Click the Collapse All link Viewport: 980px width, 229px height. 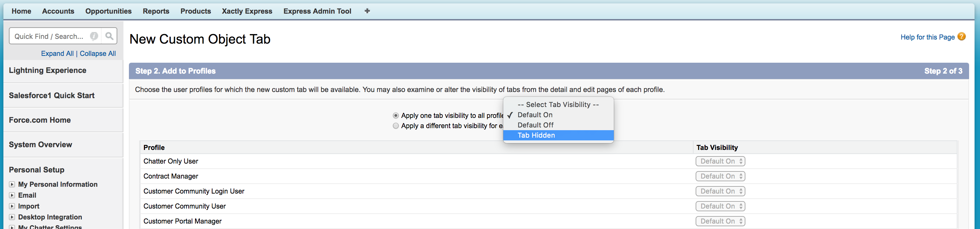98,54
